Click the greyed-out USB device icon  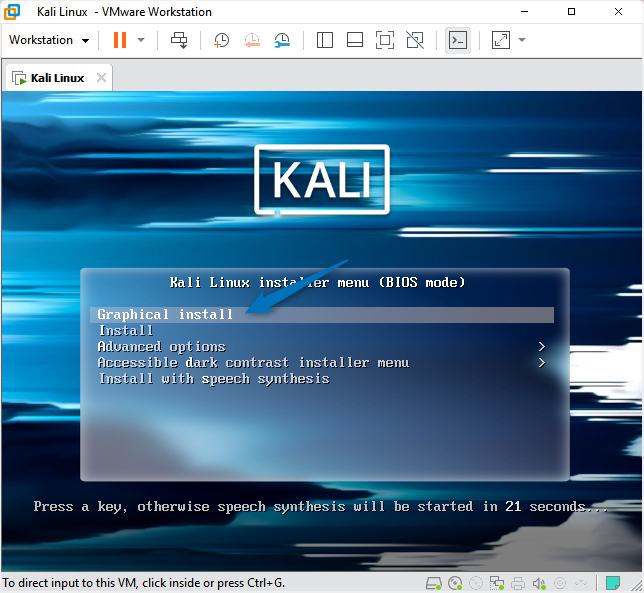[x=581, y=583]
